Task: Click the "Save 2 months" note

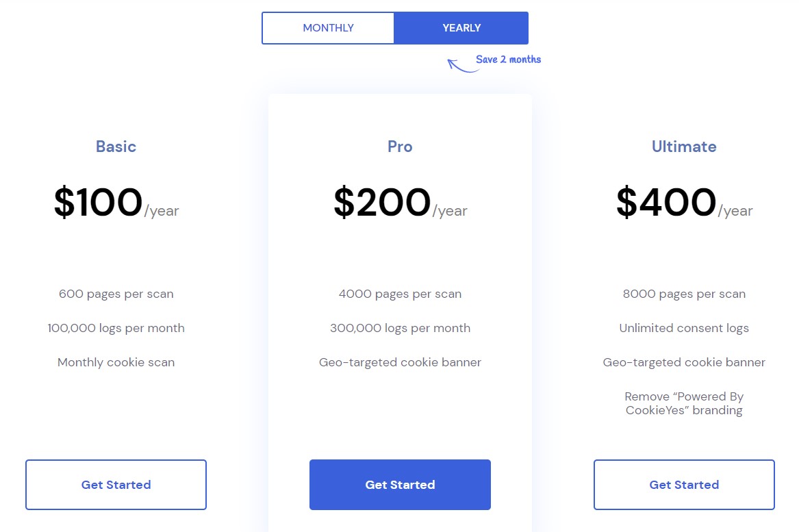Action: click(x=508, y=60)
